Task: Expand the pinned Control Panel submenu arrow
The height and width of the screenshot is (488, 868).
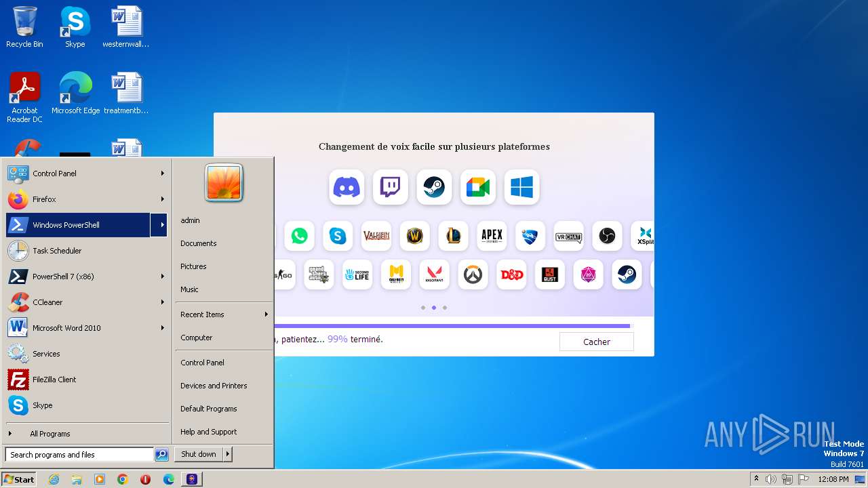Action: [x=162, y=174]
